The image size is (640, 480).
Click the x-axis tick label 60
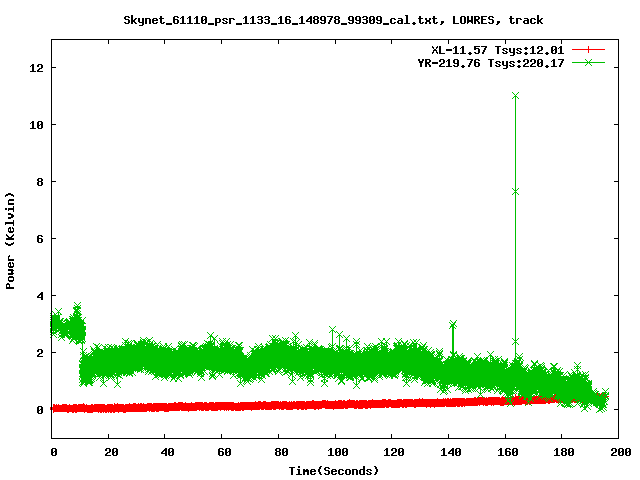click(x=223, y=453)
